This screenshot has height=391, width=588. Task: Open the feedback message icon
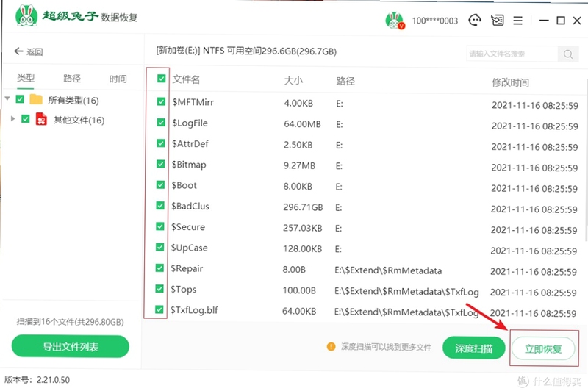pos(498,21)
